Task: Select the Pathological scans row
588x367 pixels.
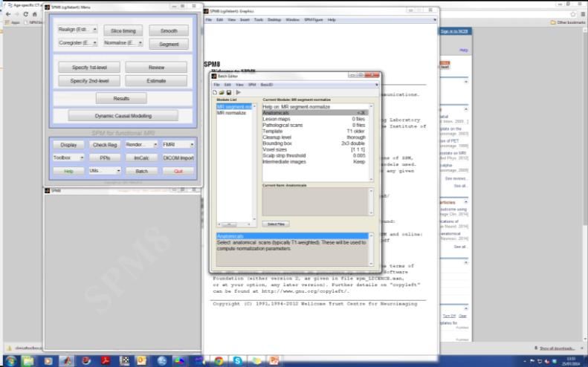Action: point(314,126)
